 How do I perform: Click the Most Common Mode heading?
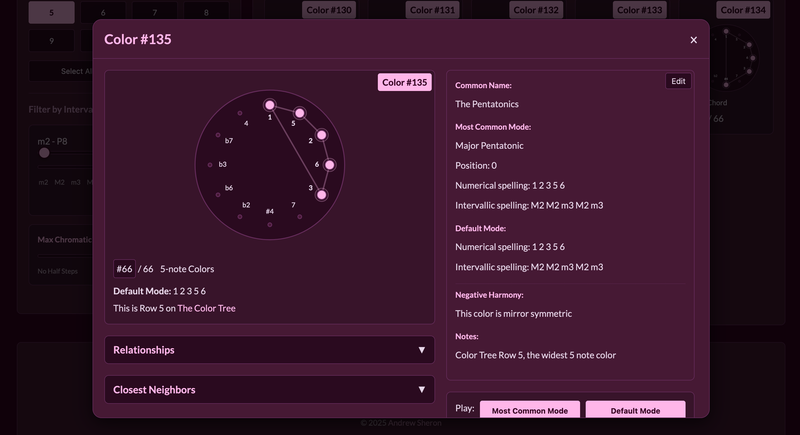(493, 127)
